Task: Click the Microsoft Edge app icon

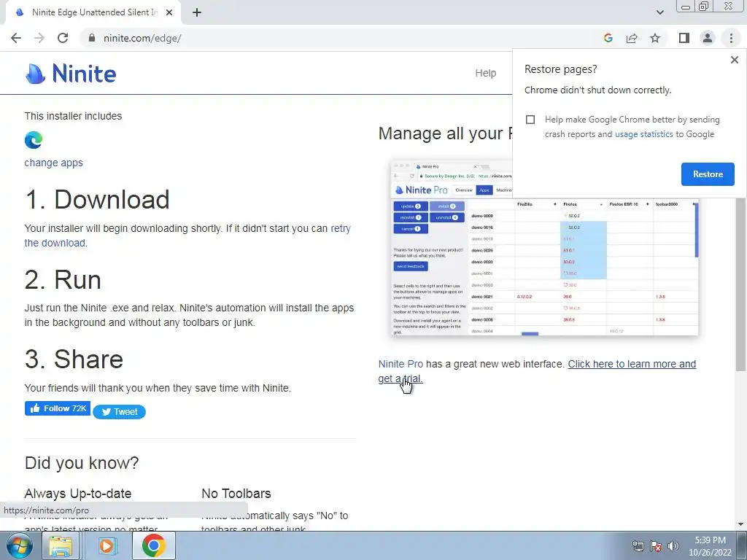Action: click(34, 140)
